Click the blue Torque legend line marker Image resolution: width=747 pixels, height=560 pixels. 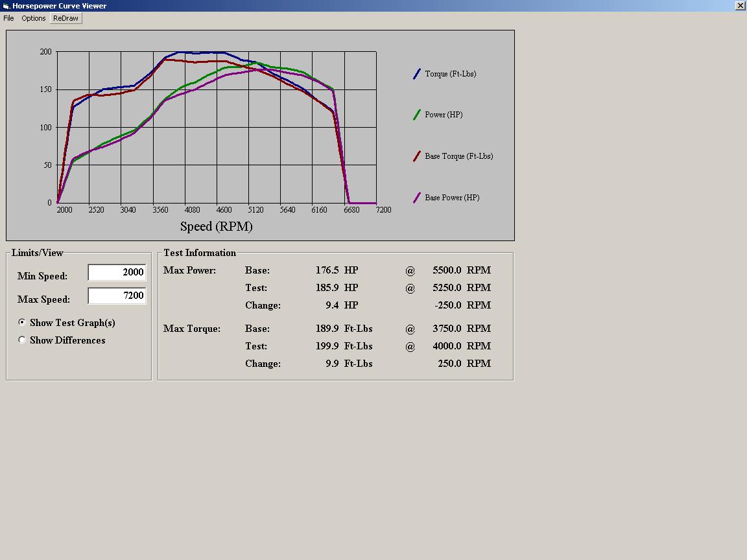point(417,74)
